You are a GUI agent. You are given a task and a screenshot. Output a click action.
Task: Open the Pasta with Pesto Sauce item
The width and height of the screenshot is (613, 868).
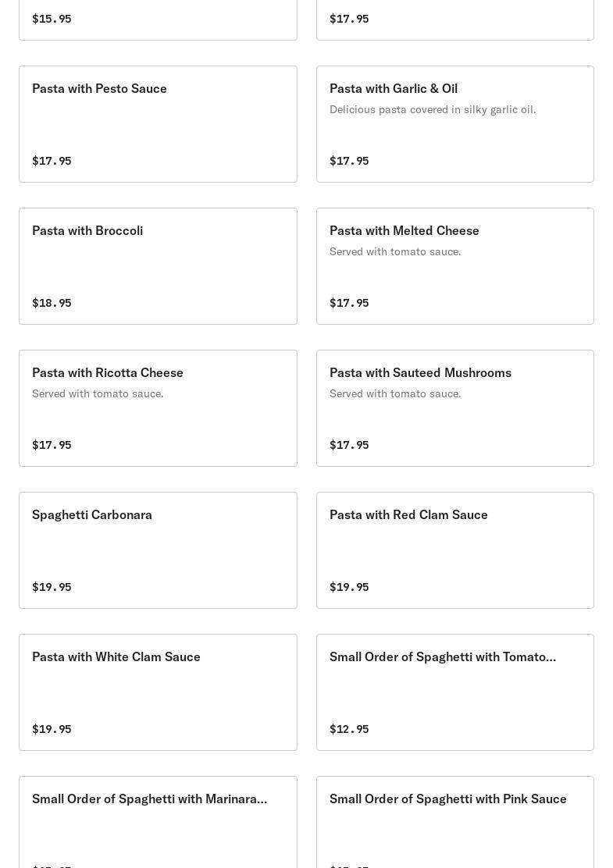[158, 124]
